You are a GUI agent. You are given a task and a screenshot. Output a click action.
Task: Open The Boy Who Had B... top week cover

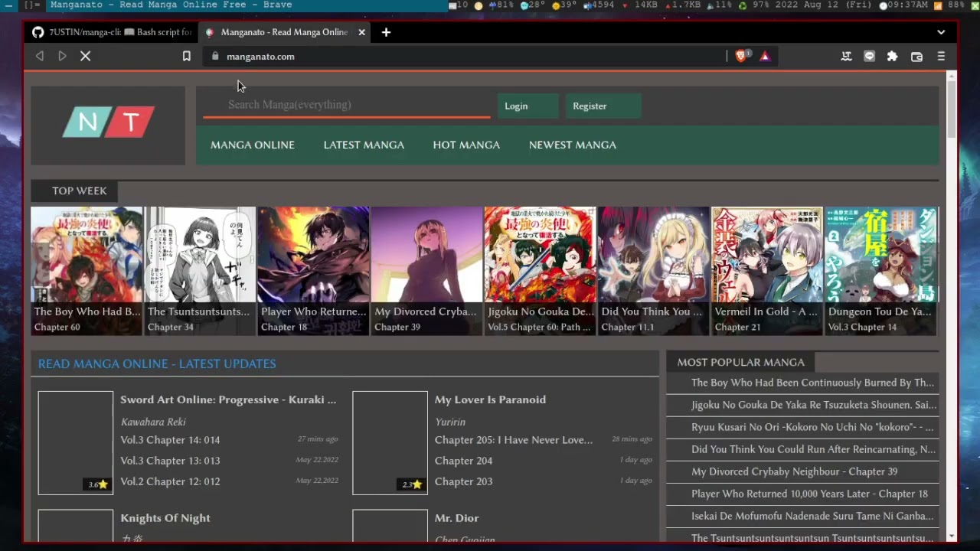tap(87, 270)
